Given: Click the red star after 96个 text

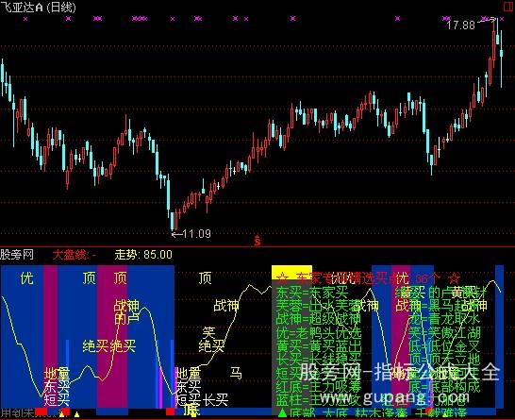Looking at the screenshot, I should coord(455,278).
